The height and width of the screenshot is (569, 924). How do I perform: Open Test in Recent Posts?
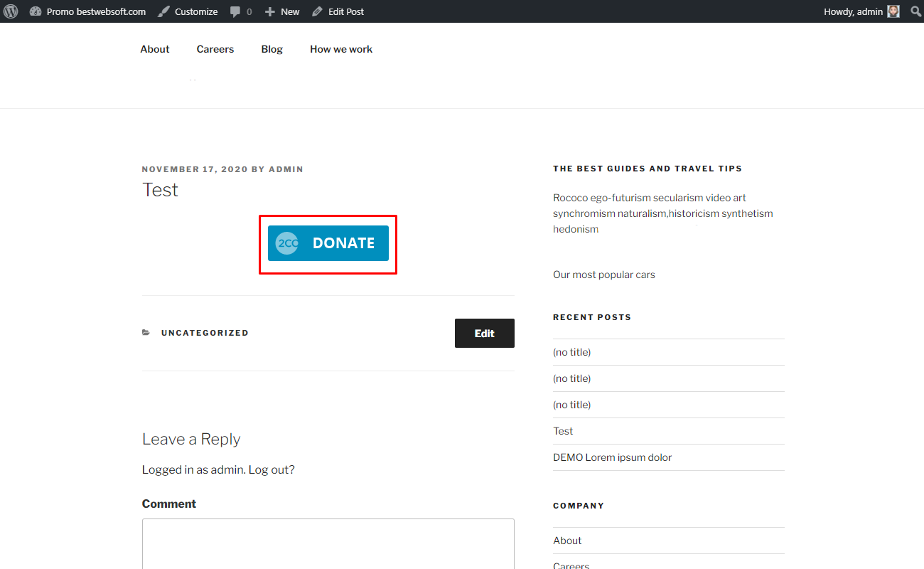pyautogui.click(x=563, y=431)
